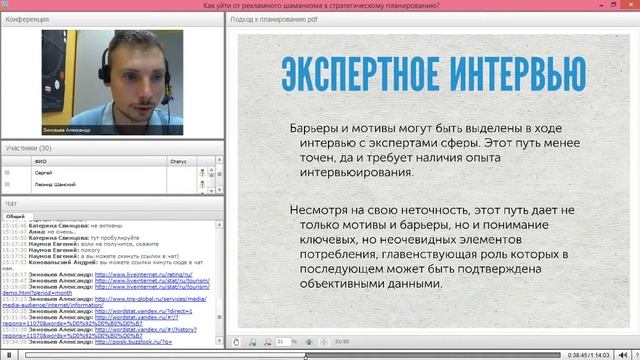Mute audio with the speaker icon
The image size is (640, 360).
pos(623,355)
